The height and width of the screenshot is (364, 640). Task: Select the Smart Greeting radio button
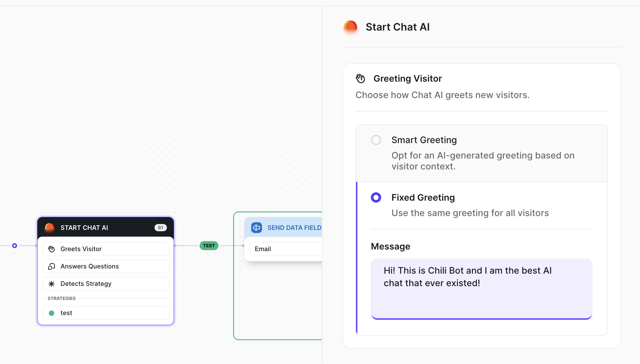376,140
